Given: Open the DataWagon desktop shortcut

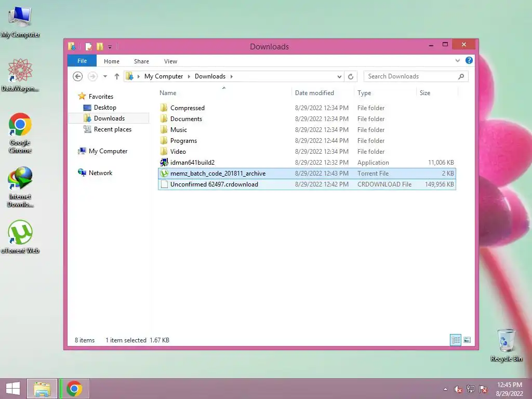Looking at the screenshot, I should click(20, 75).
